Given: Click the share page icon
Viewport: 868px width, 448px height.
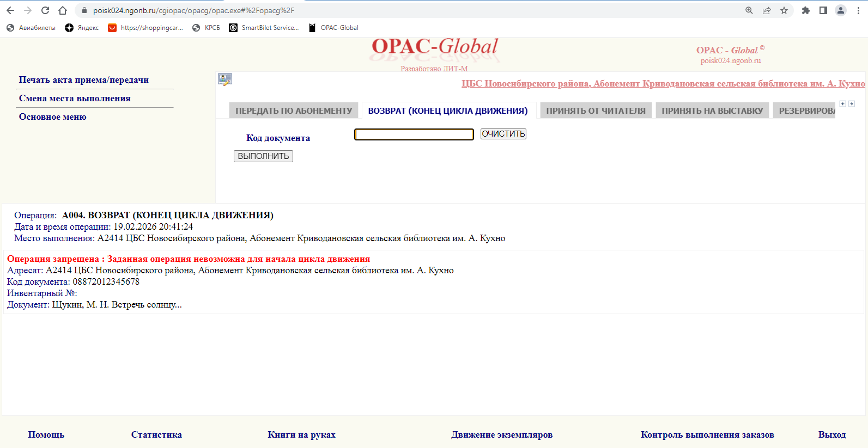Looking at the screenshot, I should click(x=767, y=10).
